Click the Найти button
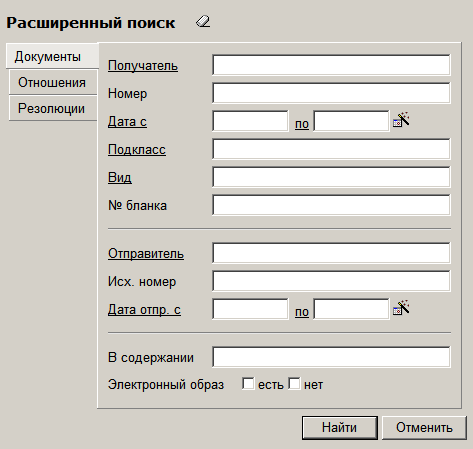 coord(340,428)
